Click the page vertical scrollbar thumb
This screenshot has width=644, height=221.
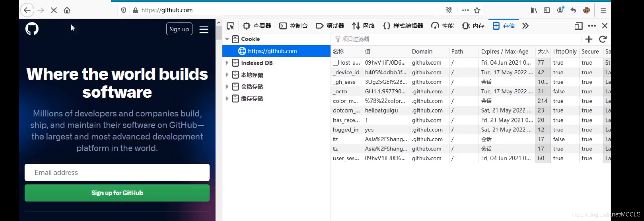pyautogui.click(x=219, y=33)
